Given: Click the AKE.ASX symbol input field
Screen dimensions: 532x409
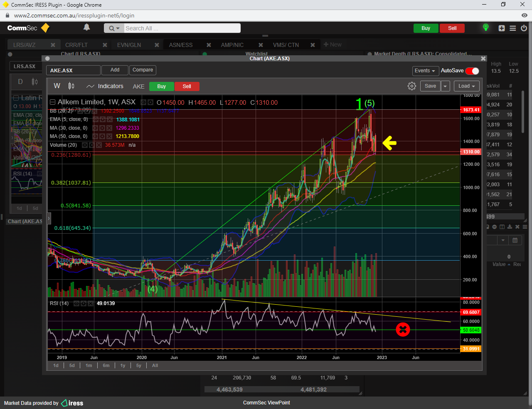Looking at the screenshot, I should coord(73,70).
